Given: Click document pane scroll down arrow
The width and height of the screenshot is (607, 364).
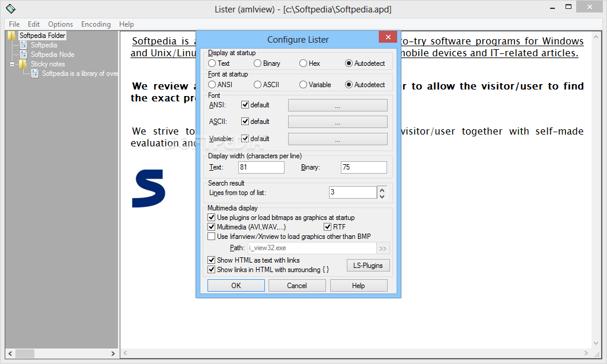Looking at the screenshot, I should point(596,343).
